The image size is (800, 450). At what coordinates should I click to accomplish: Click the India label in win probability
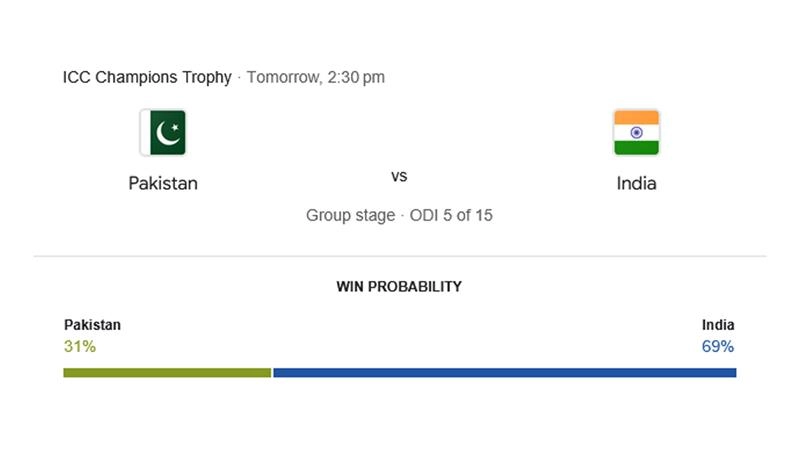point(718,325)
